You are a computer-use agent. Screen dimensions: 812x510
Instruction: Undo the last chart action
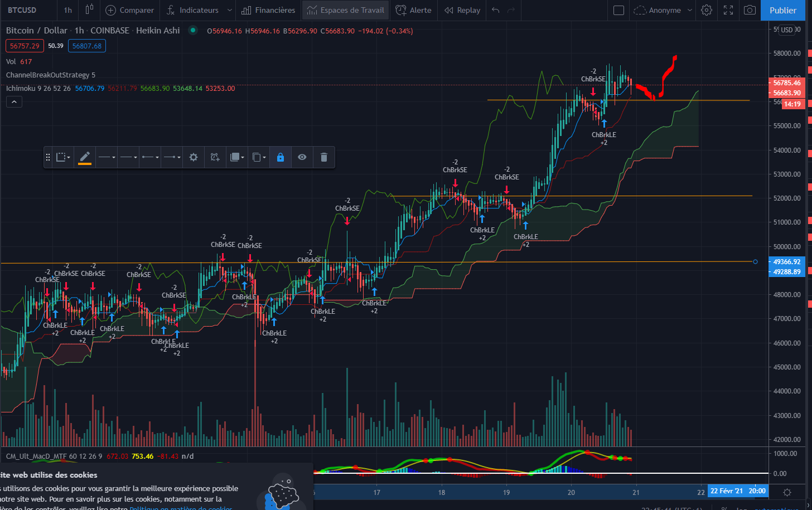tap(495, 10)
